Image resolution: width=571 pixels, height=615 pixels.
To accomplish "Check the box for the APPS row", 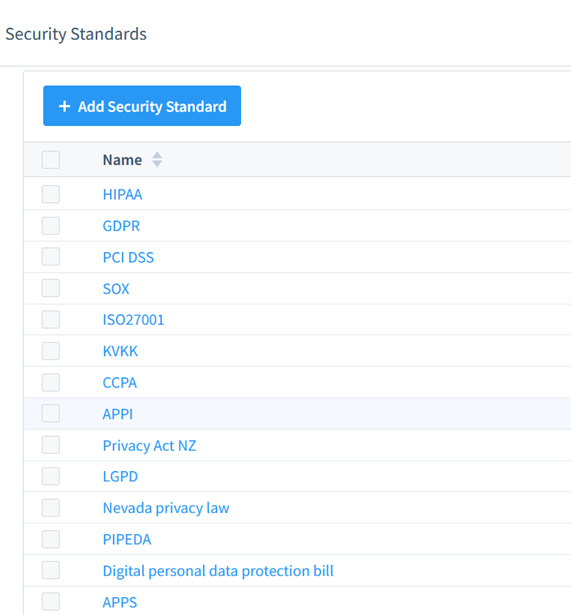I will tap(51, 601).
